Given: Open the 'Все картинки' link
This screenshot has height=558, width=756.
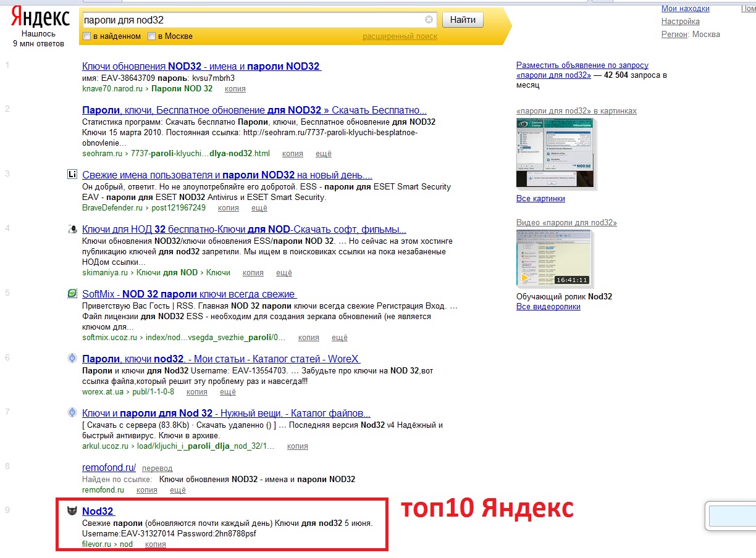Looking at the screenshot, I should tap(540, 199).
